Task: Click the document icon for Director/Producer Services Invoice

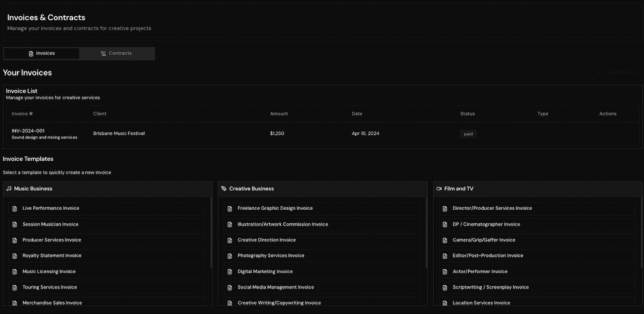Action: (445, 208)
